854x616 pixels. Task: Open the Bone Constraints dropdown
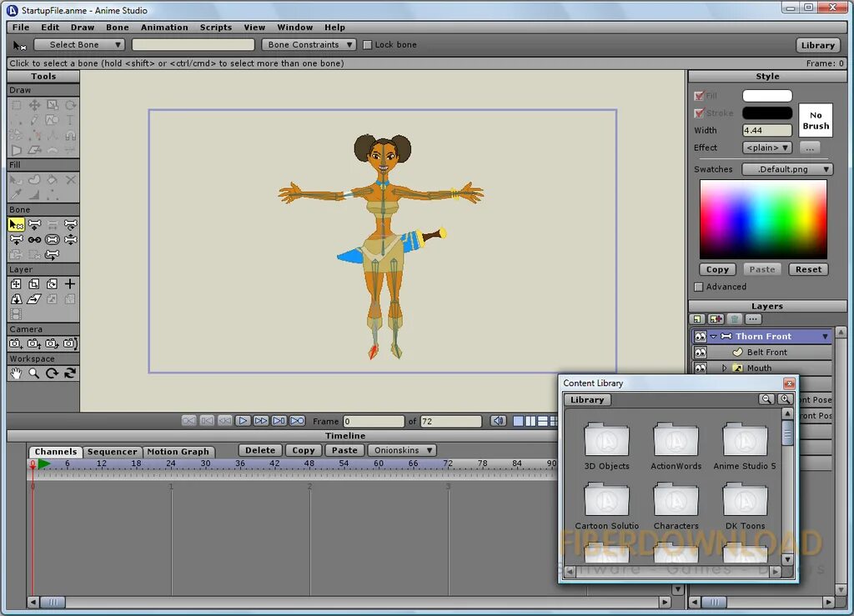pyautogui.click(x=309, y=45)
